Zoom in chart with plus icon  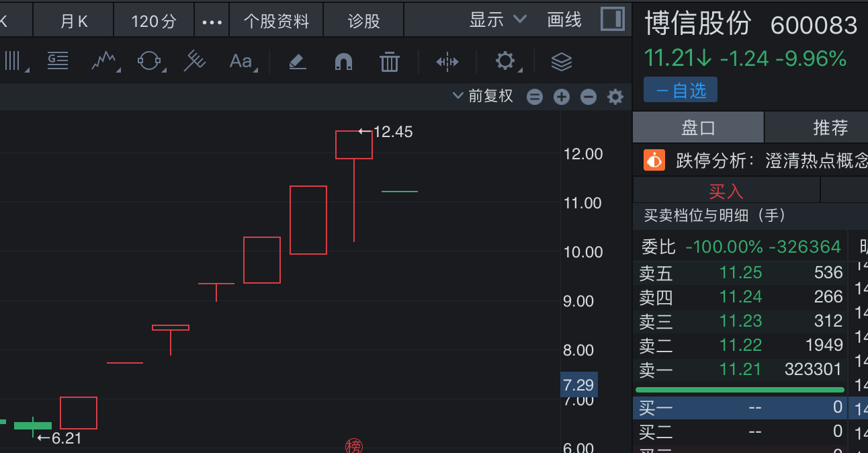click(561, 97)
